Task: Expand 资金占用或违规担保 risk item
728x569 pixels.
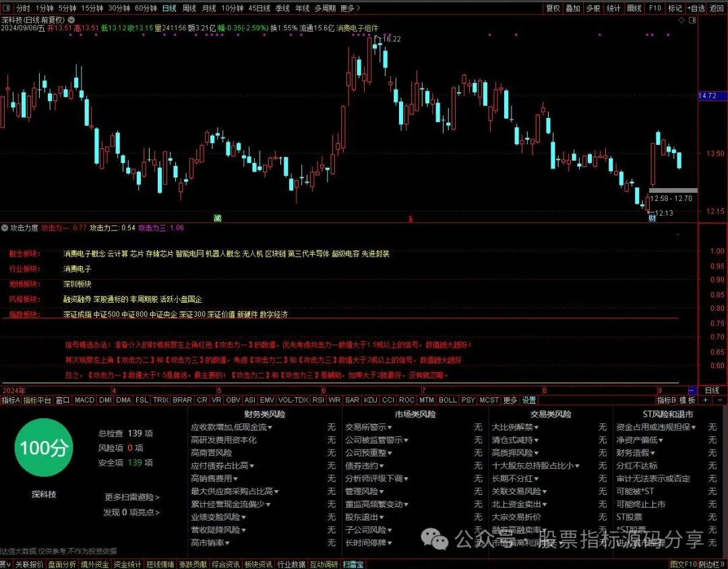Action: (656, 427)
